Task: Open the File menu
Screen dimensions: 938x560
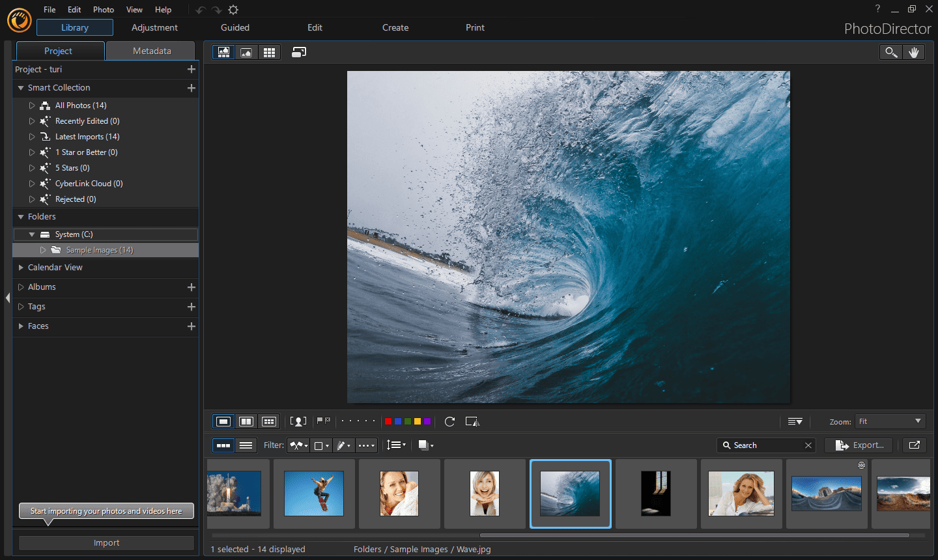Action: tap(50, 10)
